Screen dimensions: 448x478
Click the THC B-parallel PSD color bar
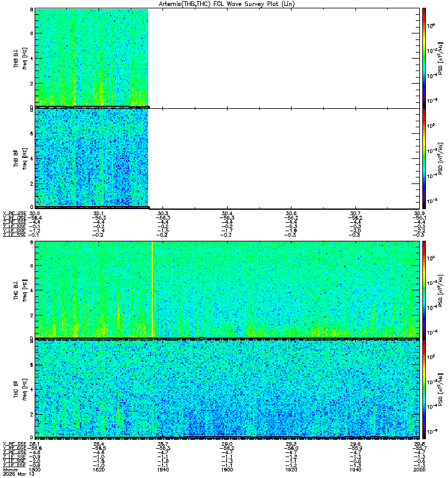coord(424,389)
